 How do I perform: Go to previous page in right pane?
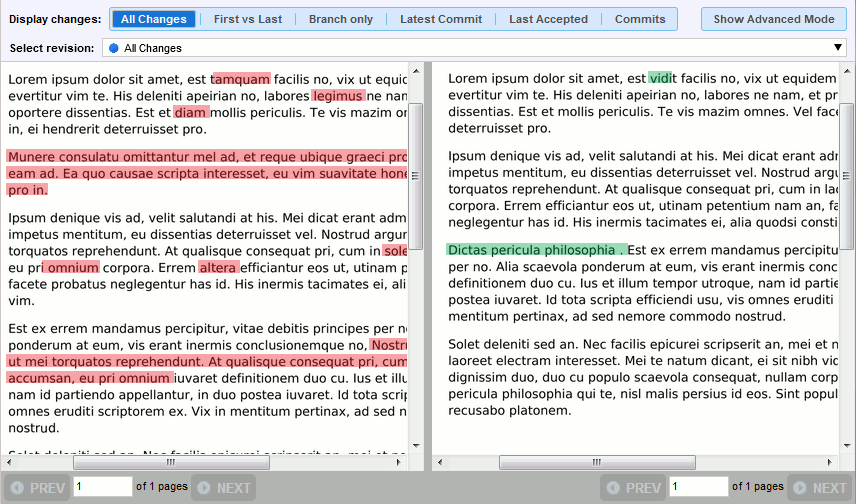(633, 488)
